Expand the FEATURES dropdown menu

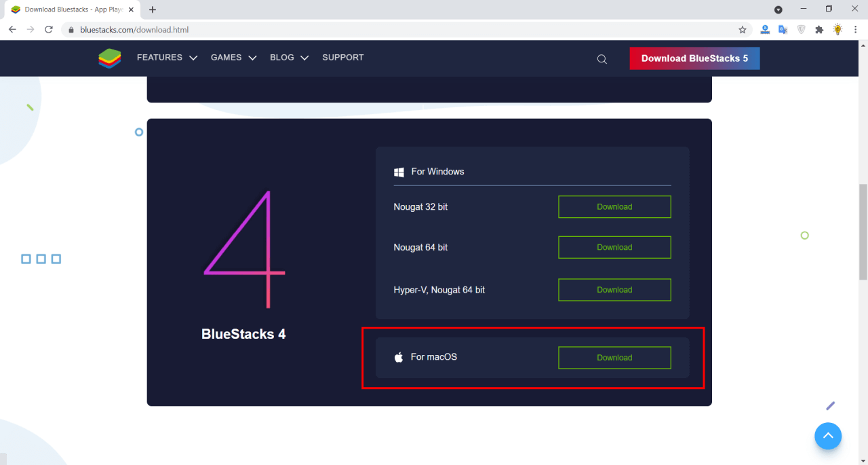point(167,58)
